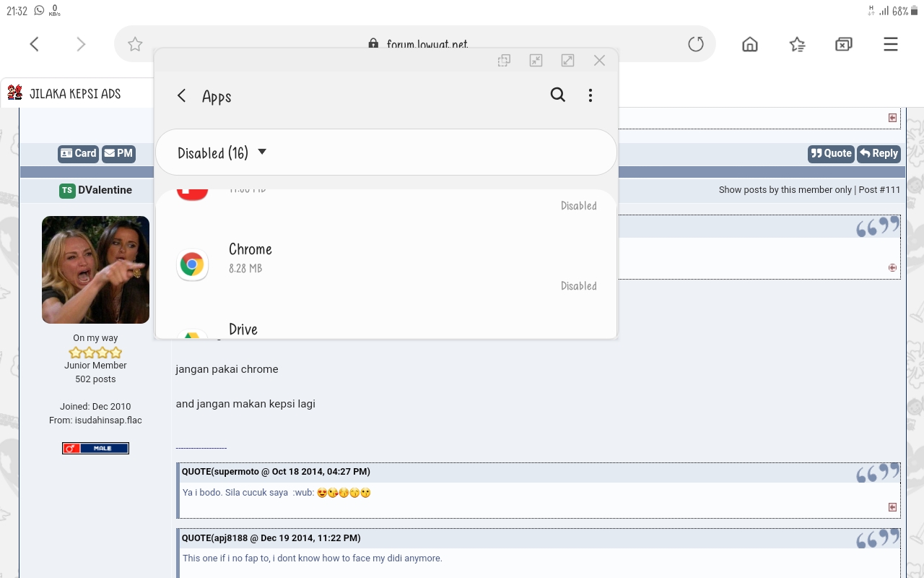Open the bookmarks list icon
Viewport: 924px width, 578px height.
(797, 44)
